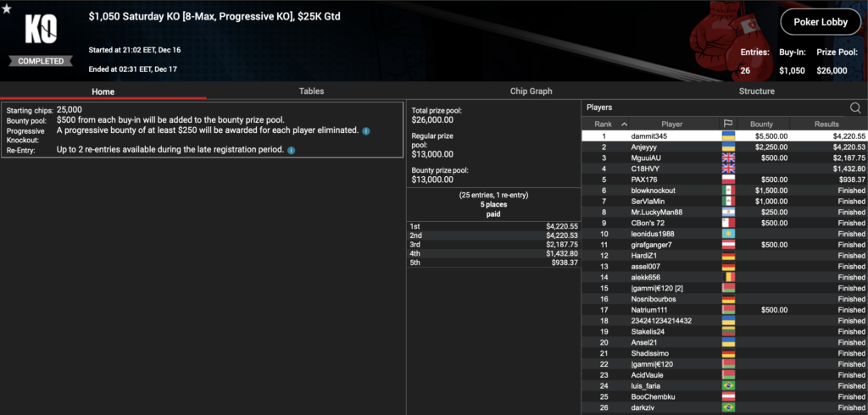Sort the list by Bounty column
Screen dimensions: 868x415
tap(761, 124)
